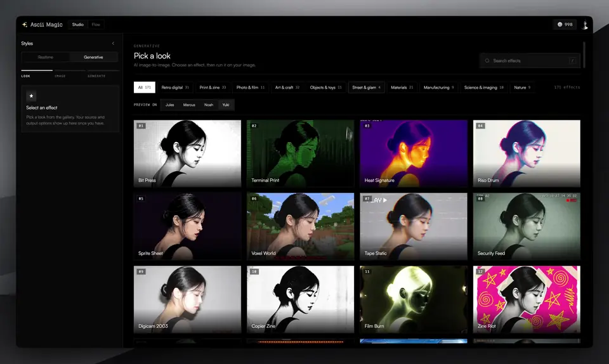
Task: Collapse the Styles panel chevron
Action: [113, 44]
